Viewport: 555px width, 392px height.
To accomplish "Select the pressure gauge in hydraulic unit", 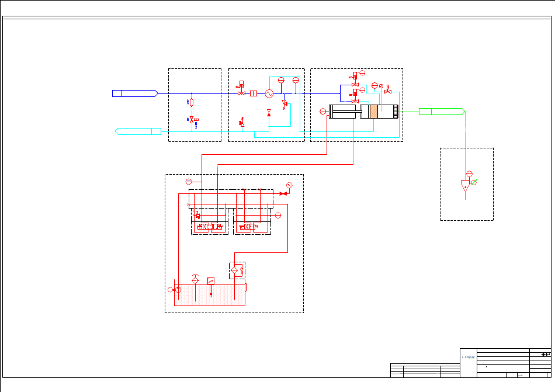I will (x=289, y=185).
